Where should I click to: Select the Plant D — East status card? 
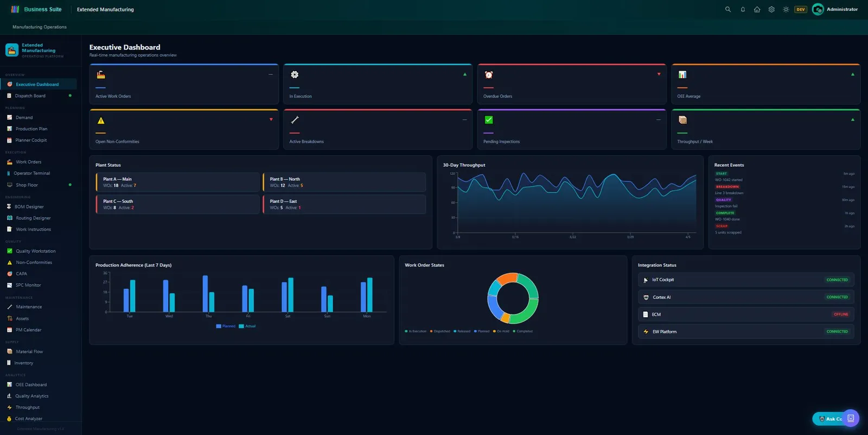[344, 204]
